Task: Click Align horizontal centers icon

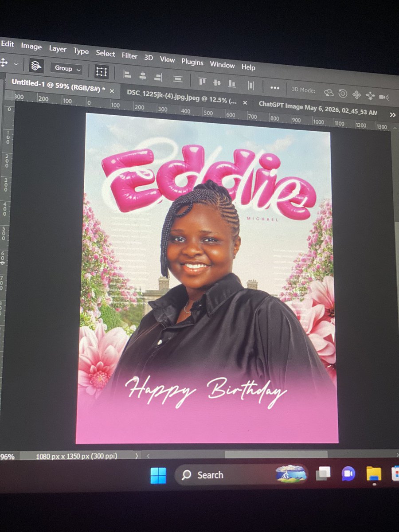Action: pos(143,75)
